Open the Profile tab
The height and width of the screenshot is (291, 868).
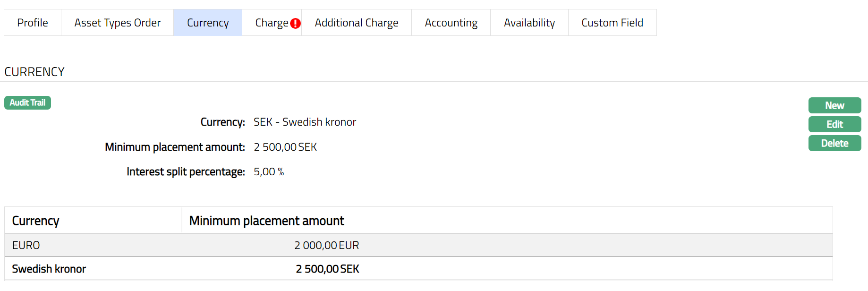click(x=33, y=23)
